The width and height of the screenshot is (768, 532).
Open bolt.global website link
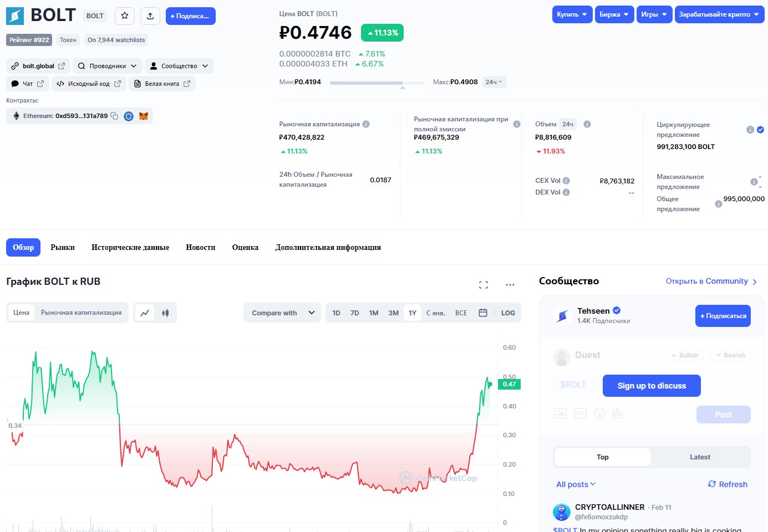[x=38, y=66]
